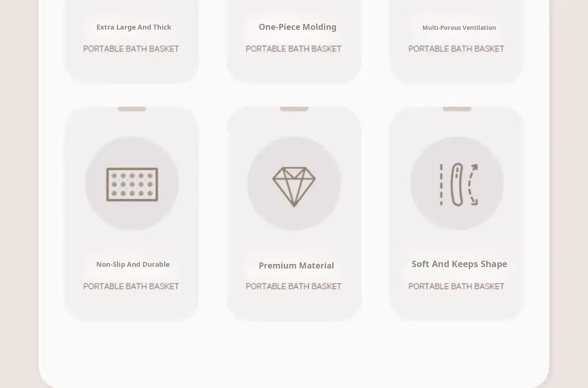Viewport: 588px width, 388px height.
Task: Open the One-Piece Molding feature title
Action: click(297, 27)
